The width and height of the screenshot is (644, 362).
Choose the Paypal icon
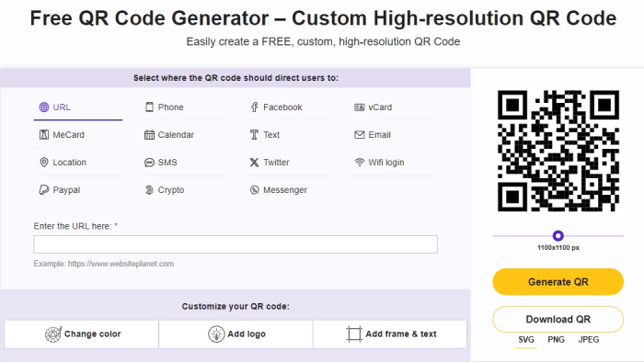44,190
